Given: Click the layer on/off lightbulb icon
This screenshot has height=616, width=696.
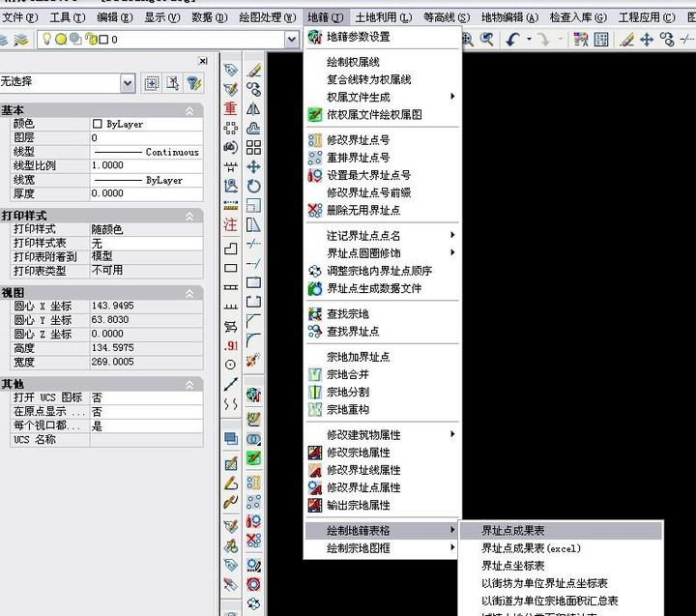Looking at the screenshot, I should (46, 39).
